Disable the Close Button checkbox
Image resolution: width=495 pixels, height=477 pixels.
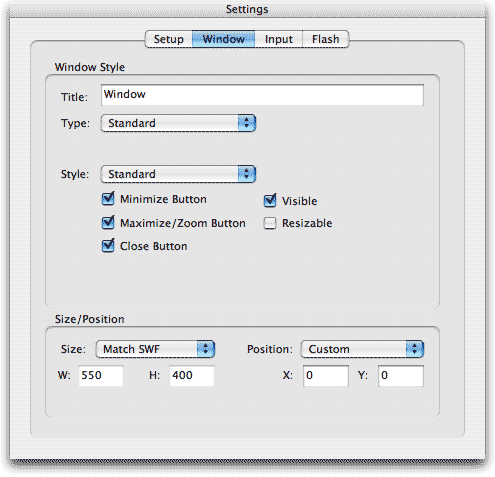point(108,246)
